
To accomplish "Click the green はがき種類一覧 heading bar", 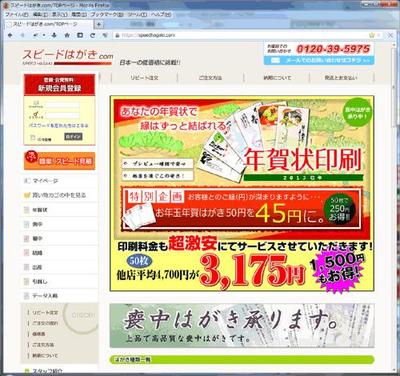I will [242, 360].
